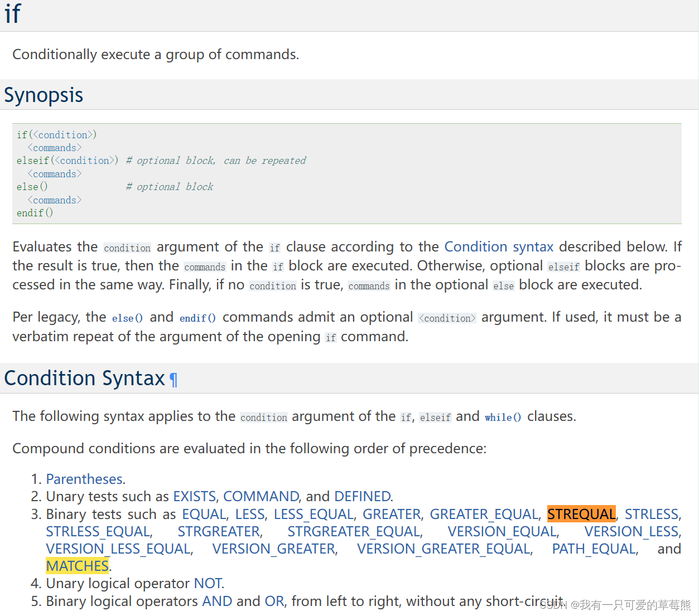This screenshot has width=699, height=616.
Task: Click the Synopsis section heading
Action: pos(44,95)
